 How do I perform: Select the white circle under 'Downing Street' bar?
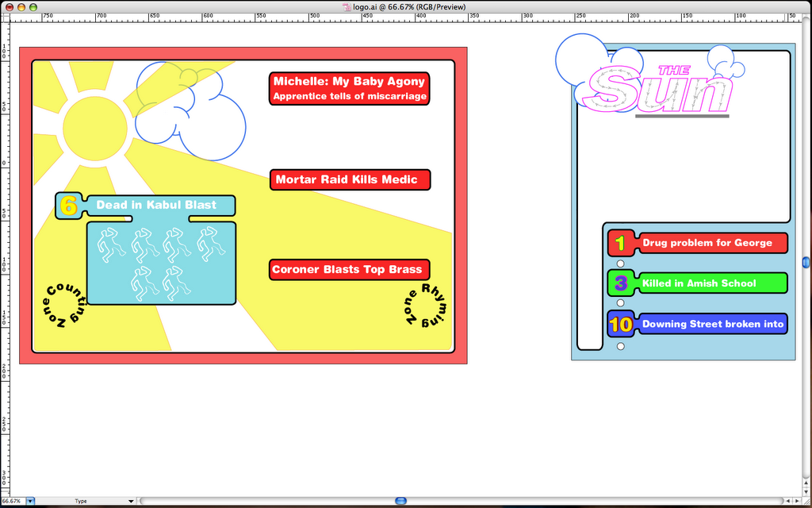point(620,346)
